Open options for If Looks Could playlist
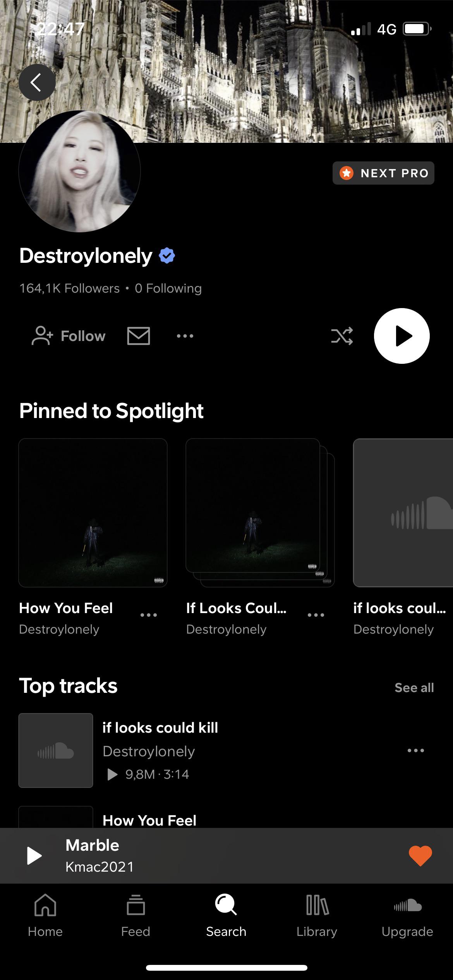The width and height of the screenshot is (453, 980). [316, 615]
